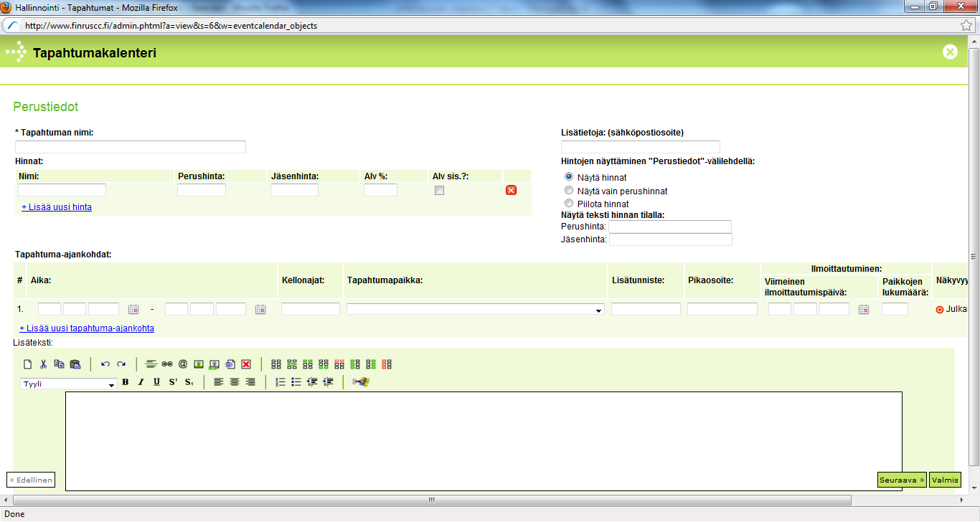Screen dimensions: 980x522
Task: Apply bold formatting in the editor
Action: click(125, 382)
